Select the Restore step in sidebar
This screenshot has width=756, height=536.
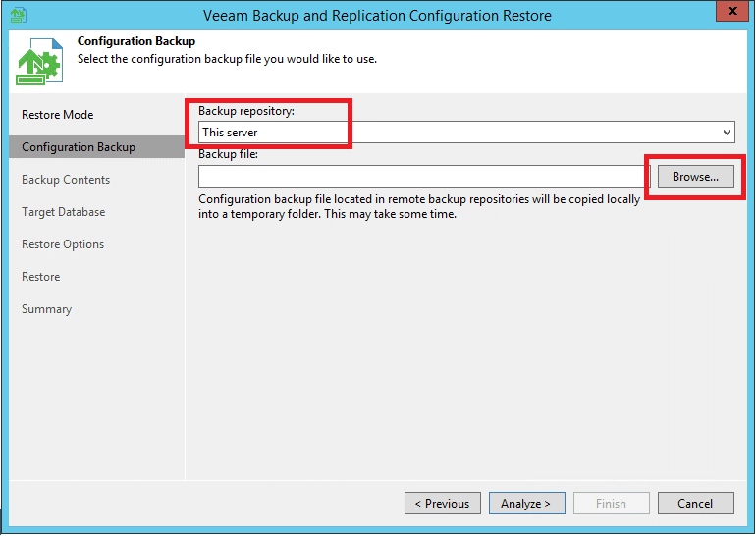[41, 277]
